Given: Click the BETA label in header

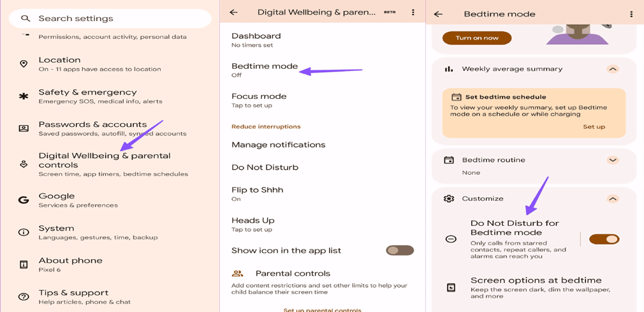Looking at the screenshot, I should pos(389,12).
